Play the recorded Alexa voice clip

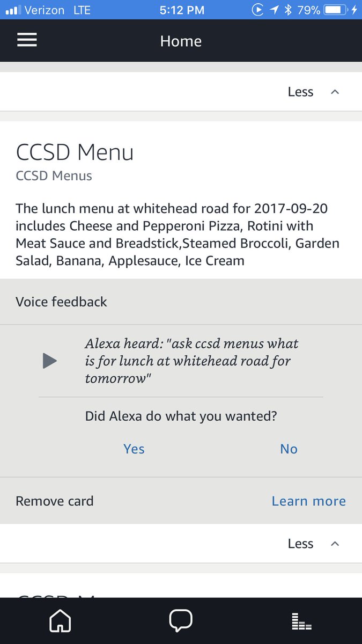pos(50,361)
